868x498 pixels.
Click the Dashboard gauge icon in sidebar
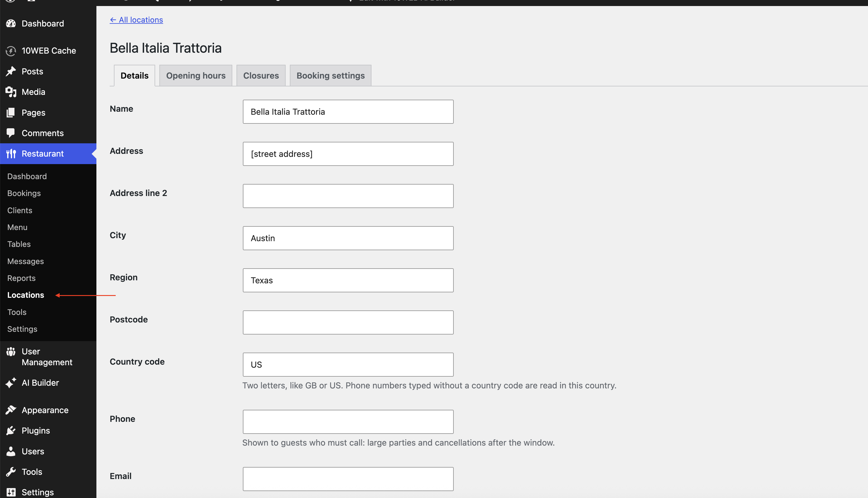11,23
